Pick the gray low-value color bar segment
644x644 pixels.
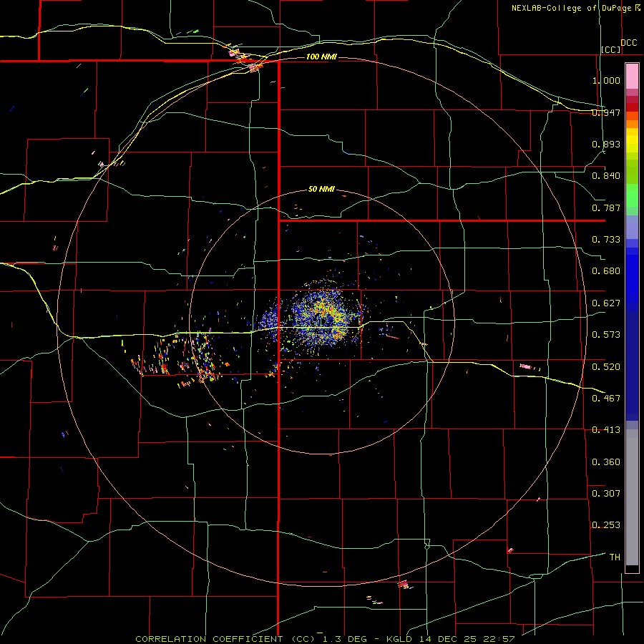[632, 497]
